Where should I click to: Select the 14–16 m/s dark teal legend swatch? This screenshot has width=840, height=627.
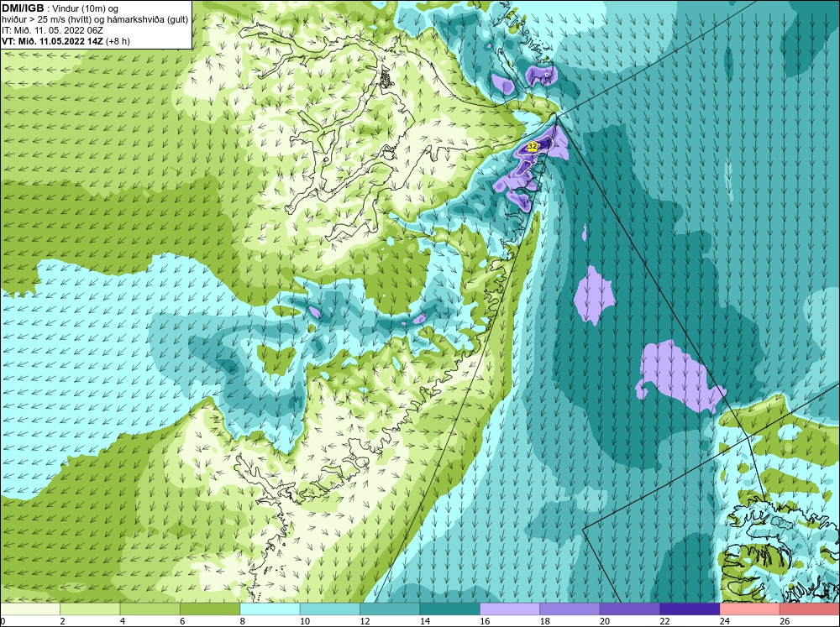click(450, 609)
